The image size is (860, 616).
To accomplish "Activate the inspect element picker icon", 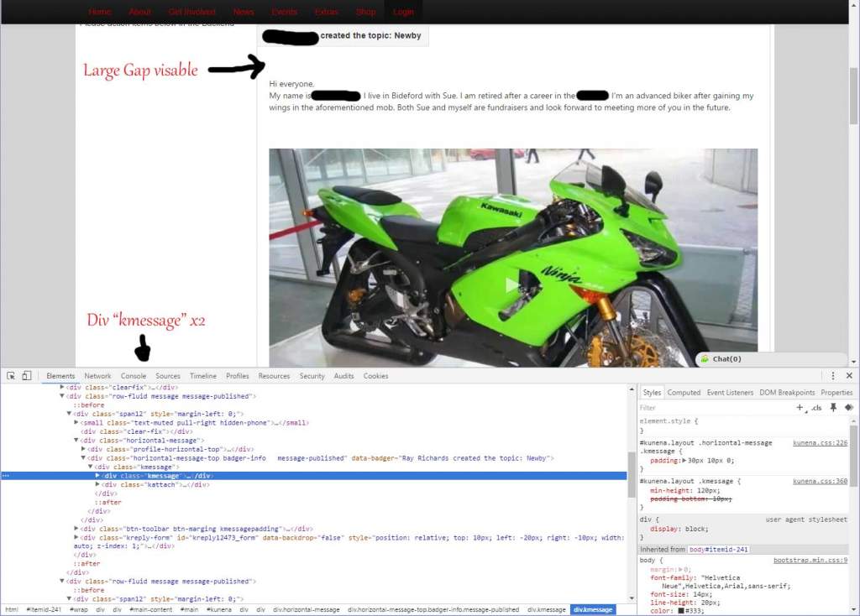I will [x=11, y=376].
